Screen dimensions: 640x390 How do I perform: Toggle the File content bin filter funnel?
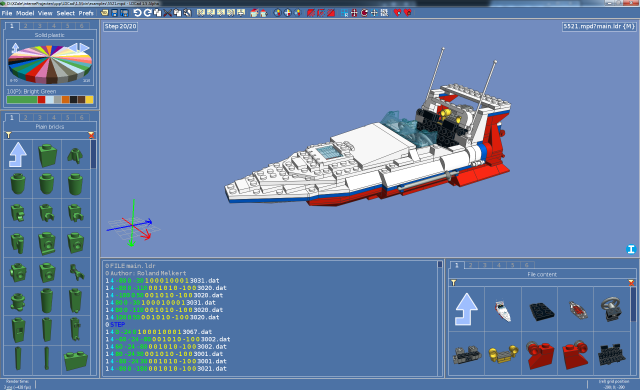(453, 282)
